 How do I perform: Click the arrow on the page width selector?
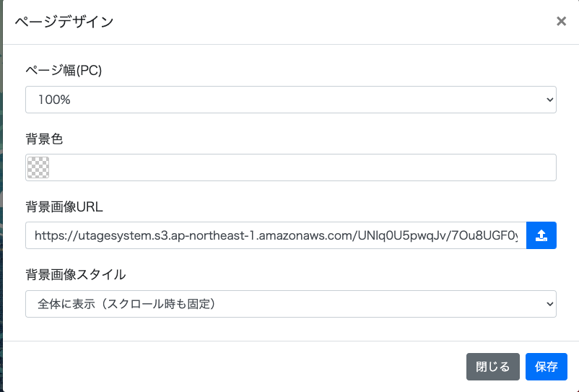tap(549, 100)
